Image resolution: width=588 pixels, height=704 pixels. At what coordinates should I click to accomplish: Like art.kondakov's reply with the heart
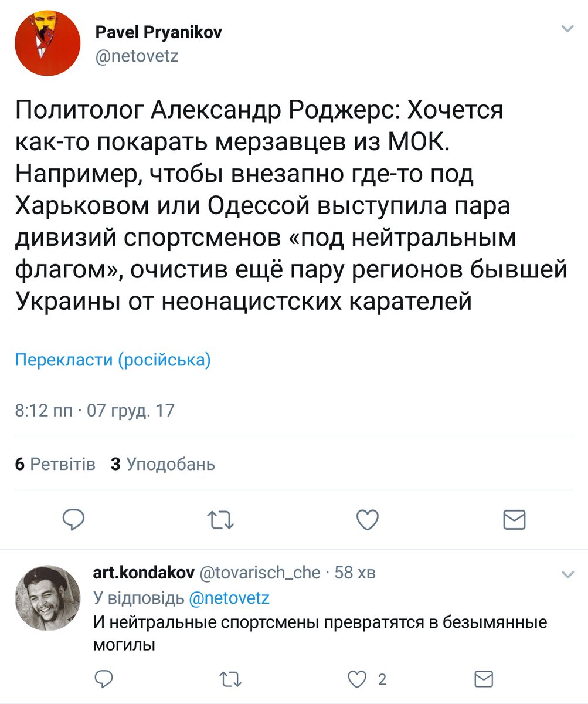pos(357,680)
